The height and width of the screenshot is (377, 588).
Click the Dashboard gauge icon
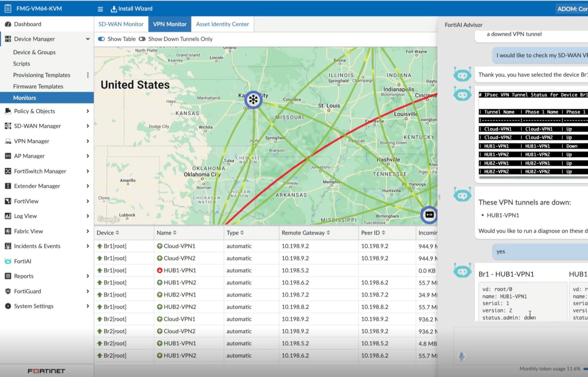click(x=8, y=24)
